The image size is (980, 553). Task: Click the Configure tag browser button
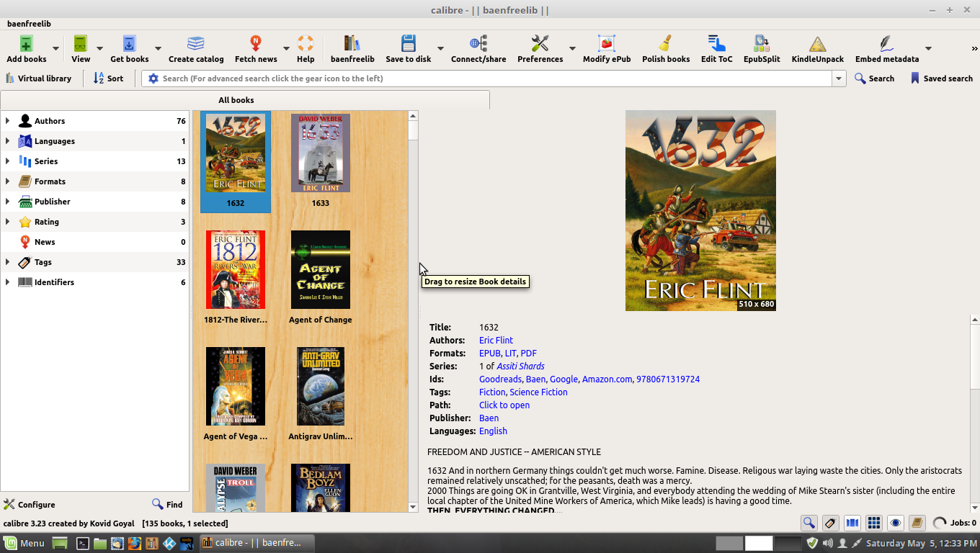click(x=30, y=505)
